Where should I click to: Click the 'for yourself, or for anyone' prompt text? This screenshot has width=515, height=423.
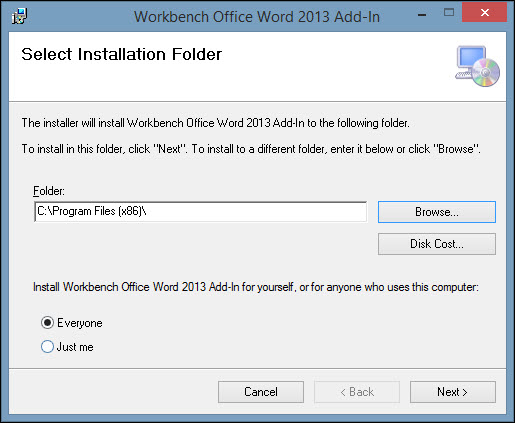pos(256,287)
